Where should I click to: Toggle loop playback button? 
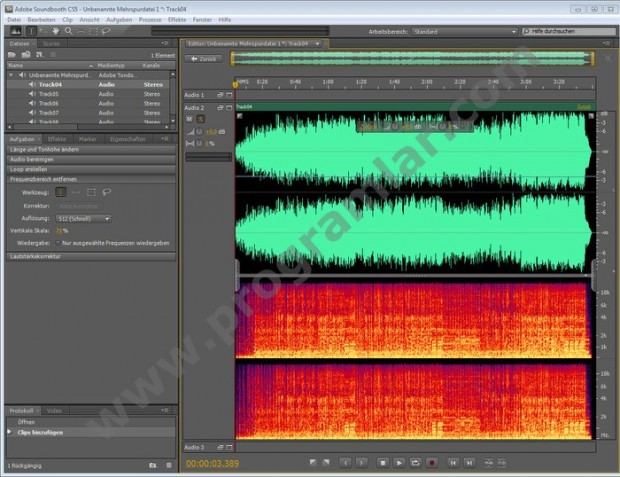[x=415, y=462]
